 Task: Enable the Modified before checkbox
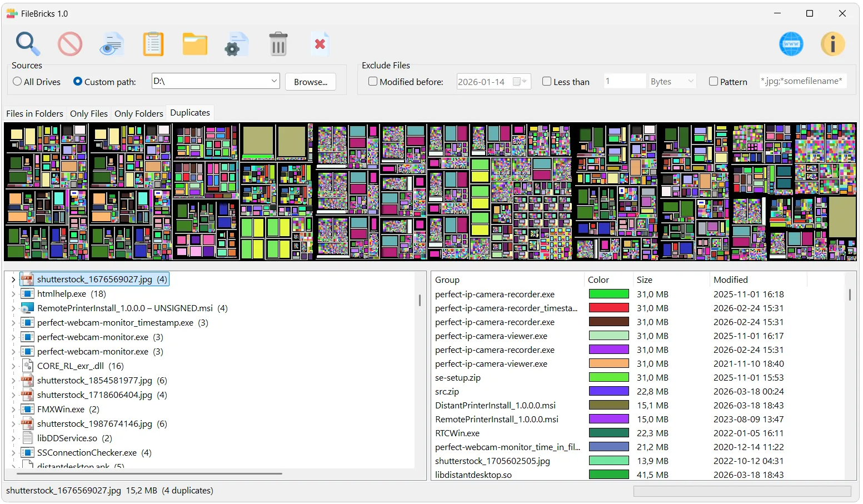(x=373, y=82)
